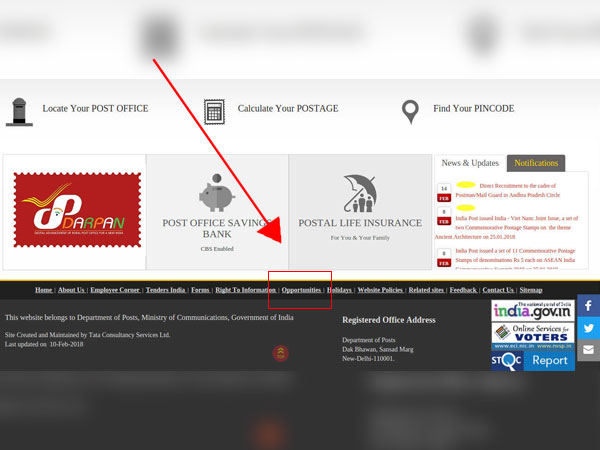The height and width of the screenshot is (450, 600).
Task: Click 'Last updated on 10-Feb-2018' text
Action: tap(44, 344)
